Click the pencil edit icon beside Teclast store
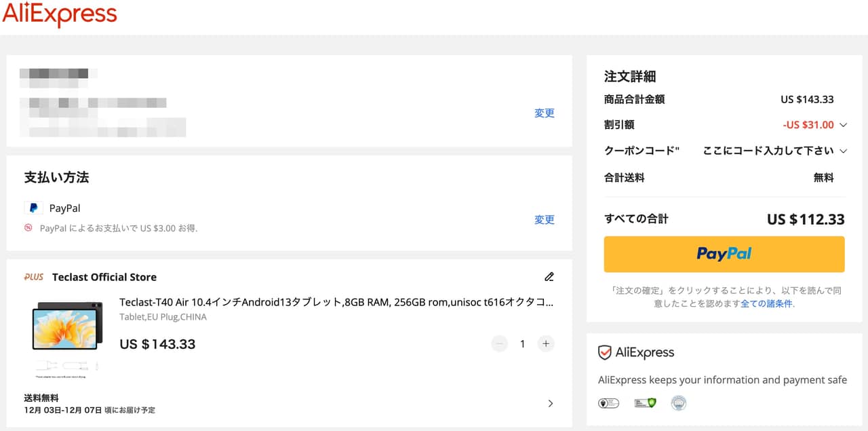Screen dimensions: 868x431 549,277
